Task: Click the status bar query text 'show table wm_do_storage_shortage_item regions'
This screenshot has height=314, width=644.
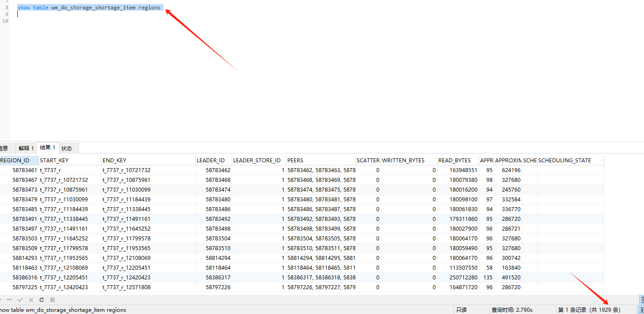Action: click(x=63, y=310)
